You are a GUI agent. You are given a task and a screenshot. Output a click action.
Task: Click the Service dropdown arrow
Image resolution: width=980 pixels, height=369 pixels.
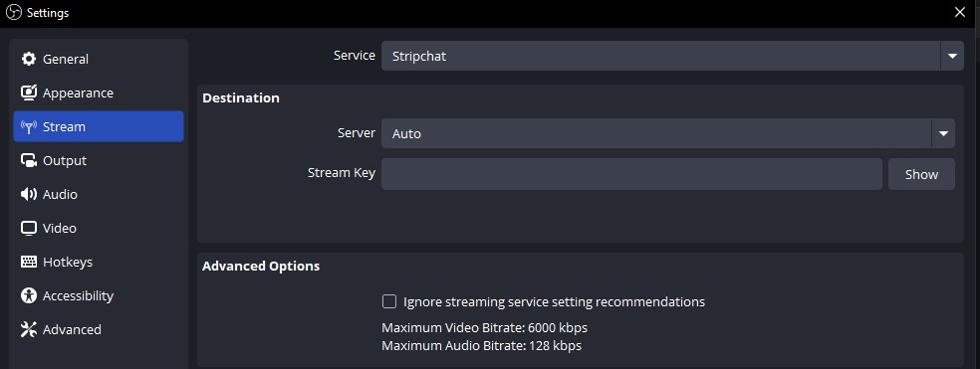coord(952,56)
